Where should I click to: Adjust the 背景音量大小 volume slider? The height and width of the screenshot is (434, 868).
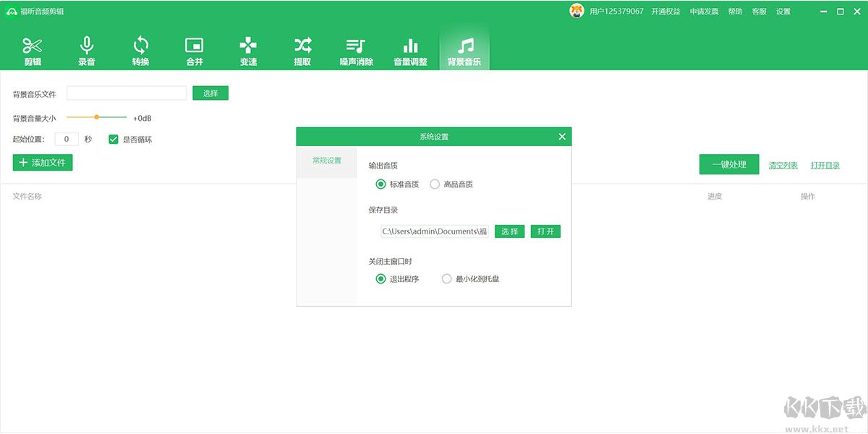[x=96, y=117]
